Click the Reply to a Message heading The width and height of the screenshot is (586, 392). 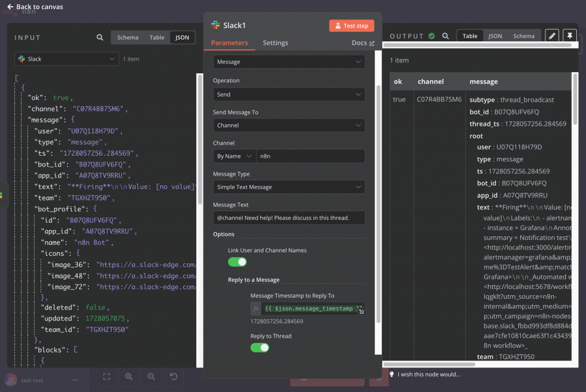pyautogui.click(x=254, y=279)
